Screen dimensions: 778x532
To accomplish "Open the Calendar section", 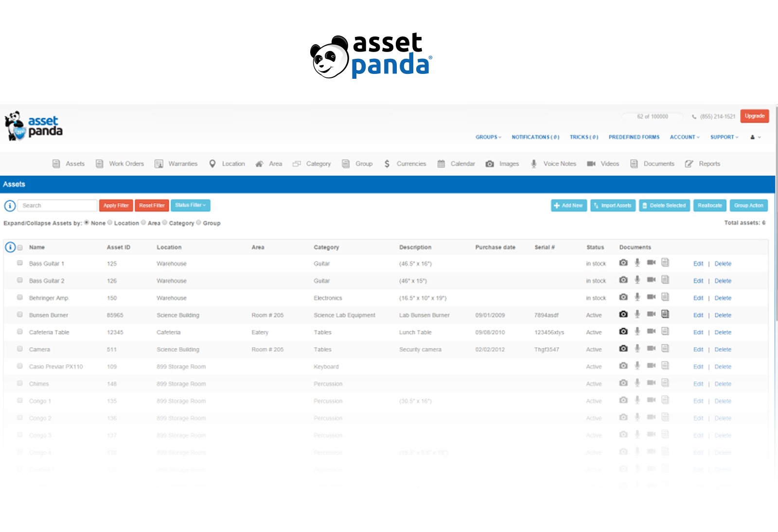I will (456, 164).
